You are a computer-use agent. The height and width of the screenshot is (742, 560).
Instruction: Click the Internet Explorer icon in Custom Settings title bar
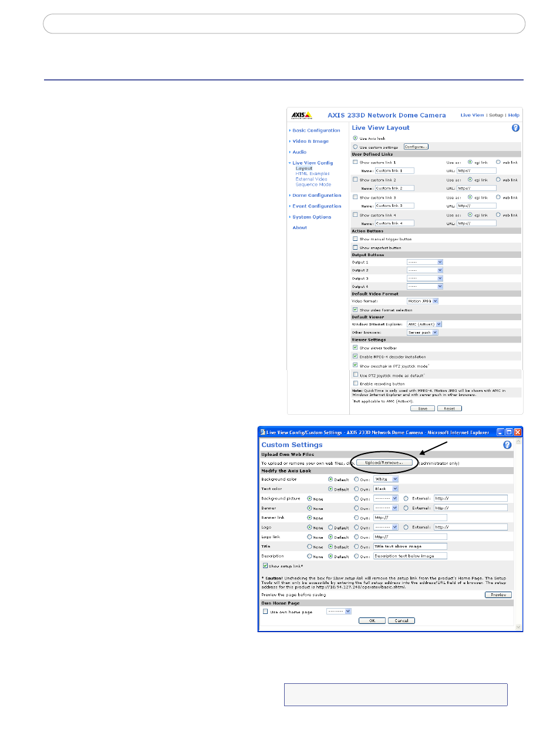[x=262, y=432]
